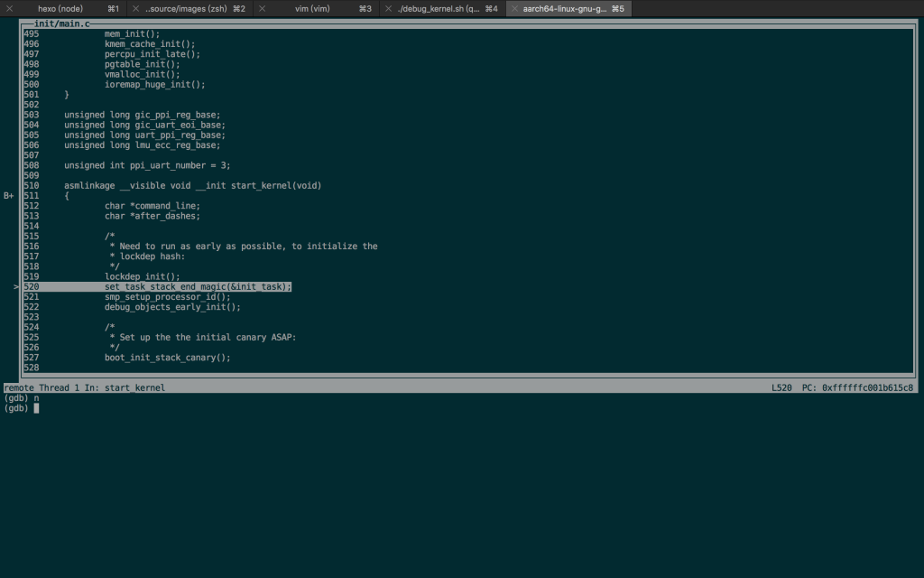Close the vim (vim) tab
The width and height of the screenshot is (924, 578).
pyautogui.click(x=263, y=9)
